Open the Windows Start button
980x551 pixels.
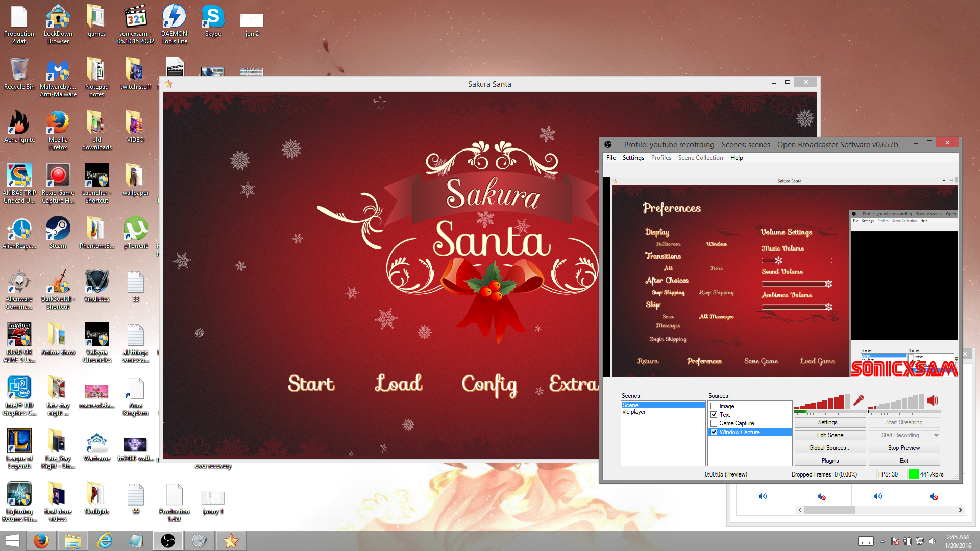(x=12, y=541)
